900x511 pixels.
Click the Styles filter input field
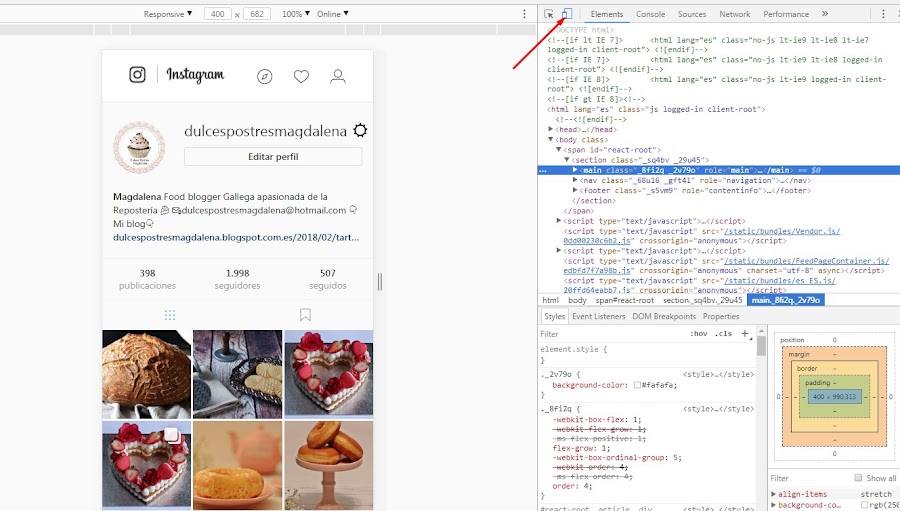[611, 334]
